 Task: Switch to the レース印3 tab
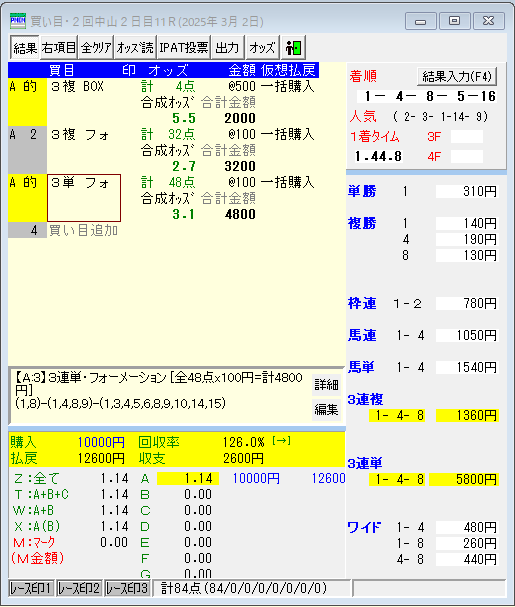pos(127,588)
